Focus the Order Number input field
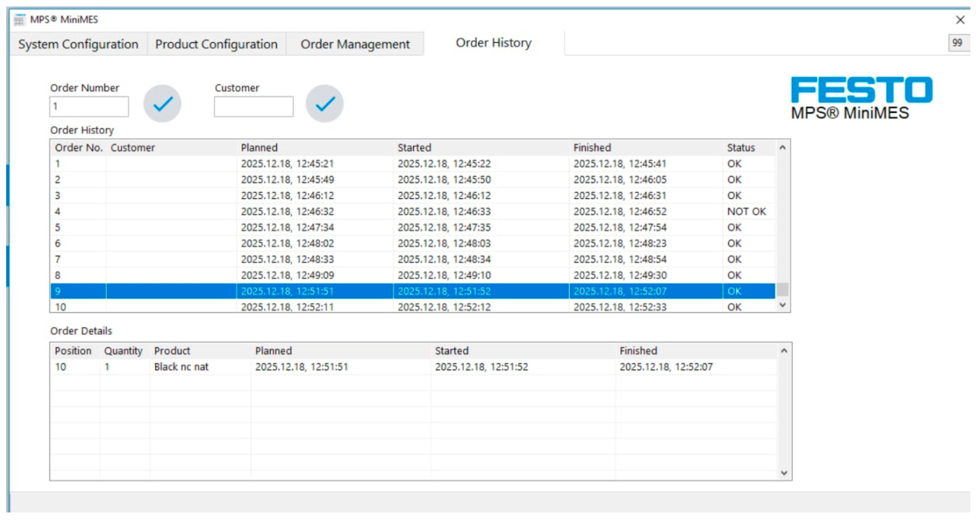Image resolution: width=980 pixels, height=520 pixels. coord(89,106)
